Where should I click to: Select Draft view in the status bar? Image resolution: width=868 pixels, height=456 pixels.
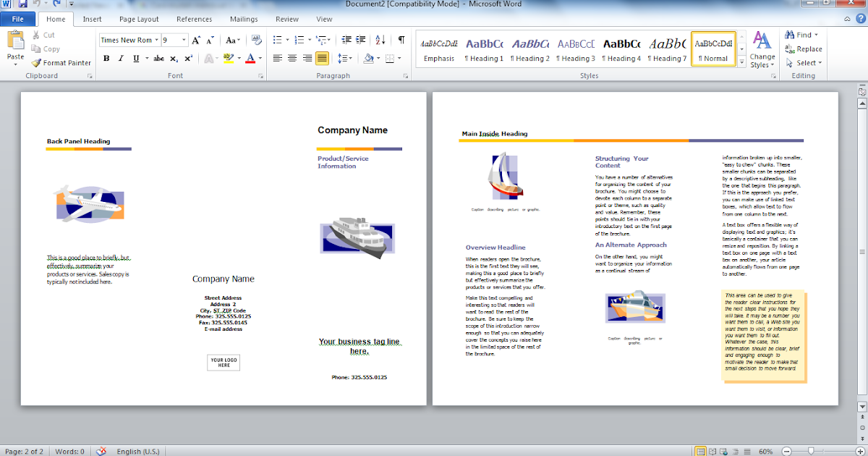[x=747, y=451]
